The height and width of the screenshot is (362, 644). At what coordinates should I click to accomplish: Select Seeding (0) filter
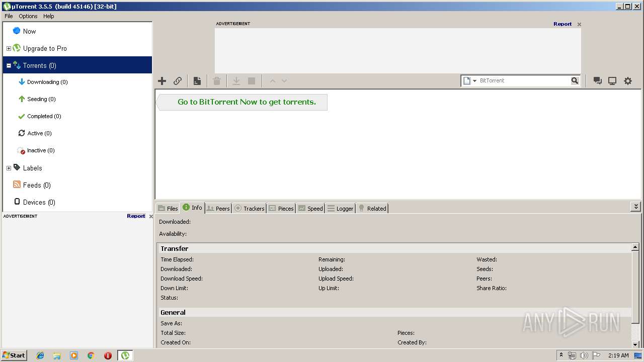[41, 99]
